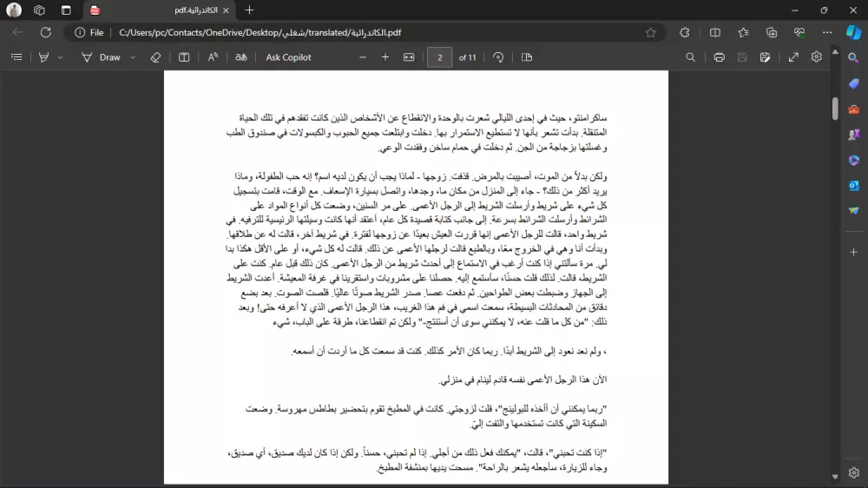Search within the PDF
This screenshot has width=868, height=488.
[x=690, y=57]
